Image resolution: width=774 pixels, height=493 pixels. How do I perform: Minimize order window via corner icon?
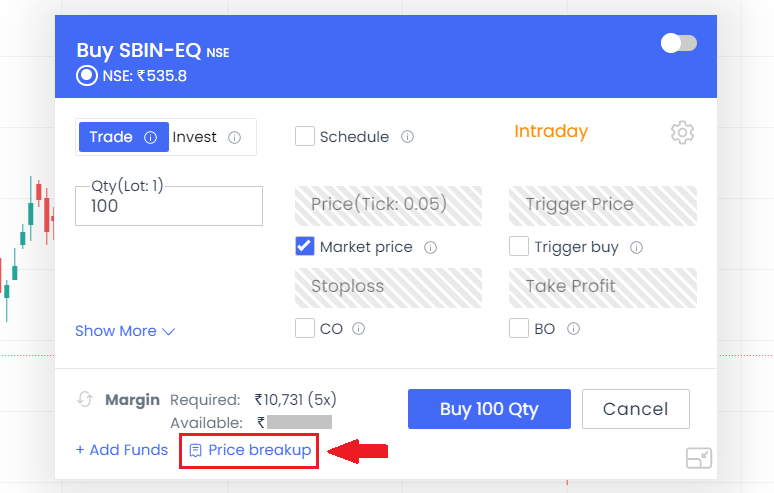(x=698, y=458)
